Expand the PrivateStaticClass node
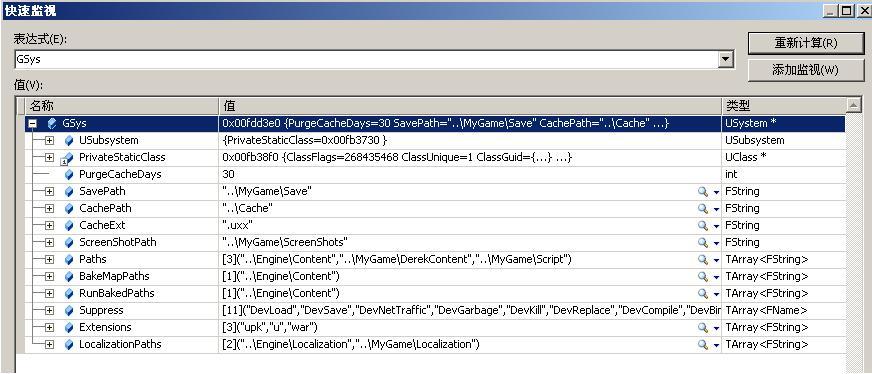Screen dimensions: 872x374 (x=49, y=158)
